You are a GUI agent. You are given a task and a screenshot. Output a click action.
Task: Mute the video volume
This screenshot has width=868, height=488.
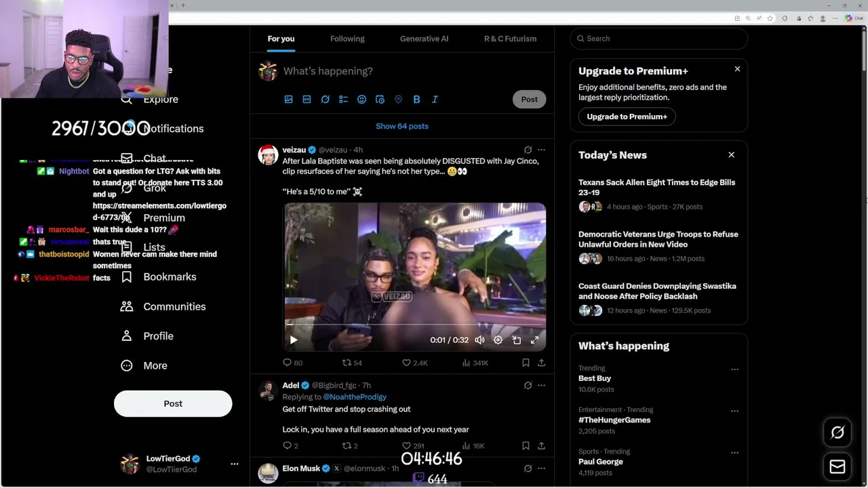click(479, 340)
